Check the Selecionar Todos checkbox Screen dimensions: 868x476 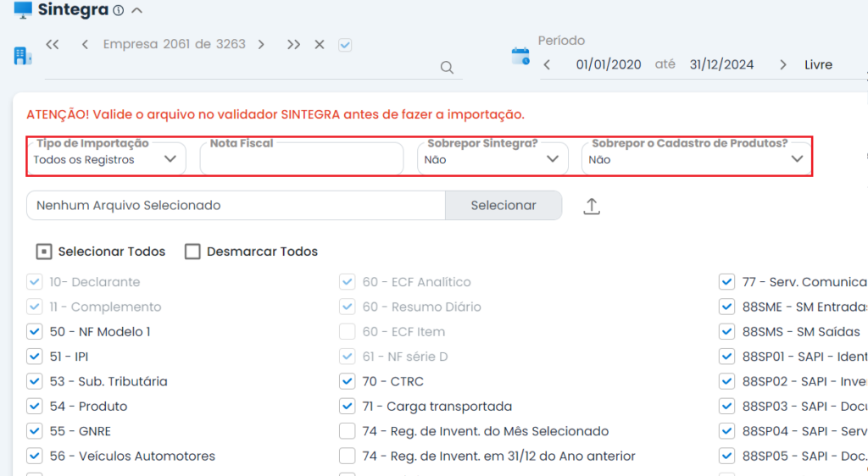click(43, 252)
